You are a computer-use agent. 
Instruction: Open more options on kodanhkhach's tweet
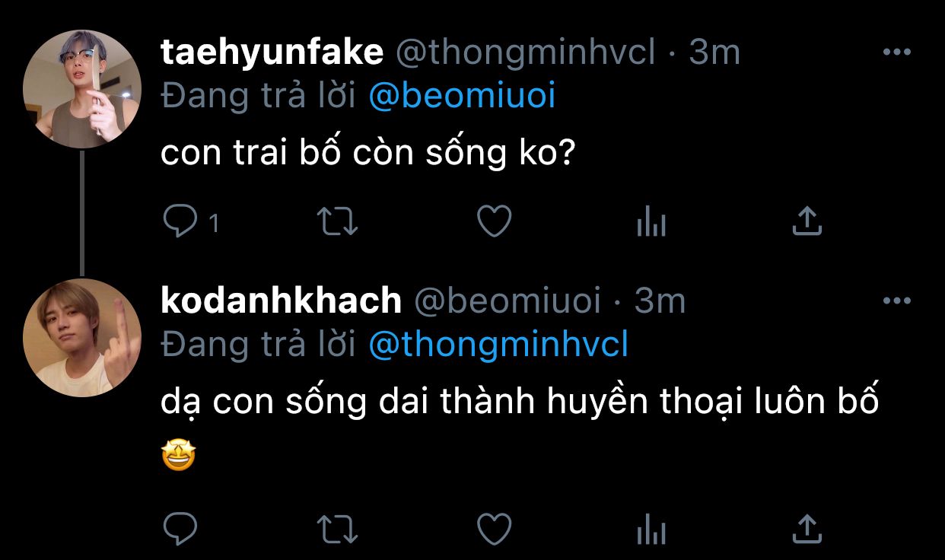[896, 301]
